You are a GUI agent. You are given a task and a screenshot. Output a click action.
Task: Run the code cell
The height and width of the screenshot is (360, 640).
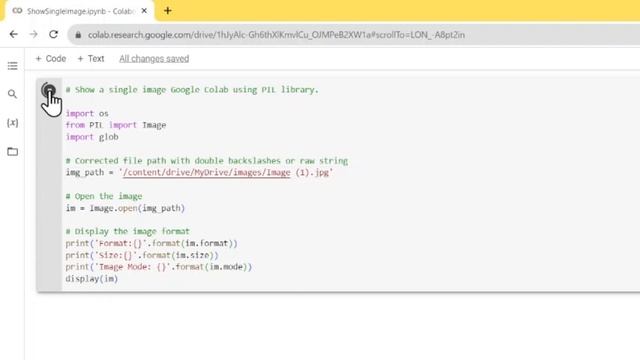click(x=49, y=90)
